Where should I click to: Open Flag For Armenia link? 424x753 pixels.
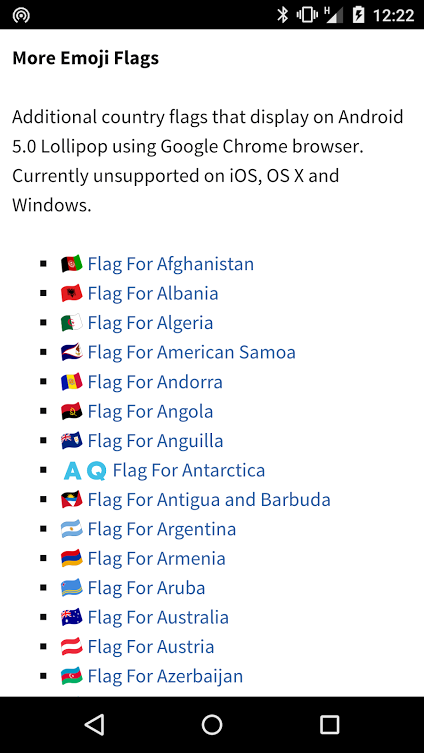point(157,559)
